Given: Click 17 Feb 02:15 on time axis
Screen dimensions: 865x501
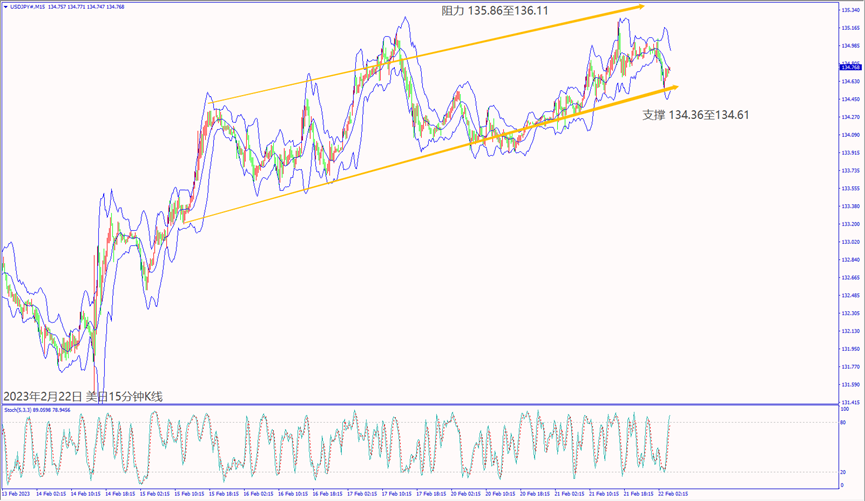Looking at the screenshot, I should 360,494.
